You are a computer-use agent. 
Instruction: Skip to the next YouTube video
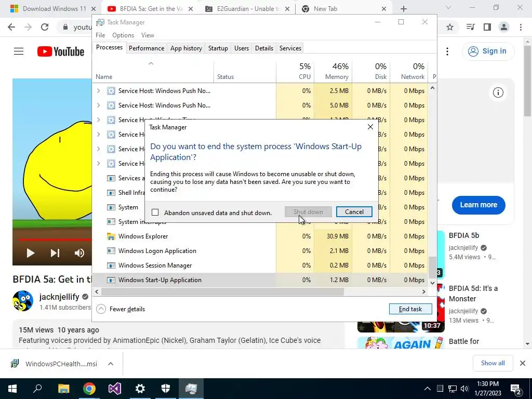[55, 253]
